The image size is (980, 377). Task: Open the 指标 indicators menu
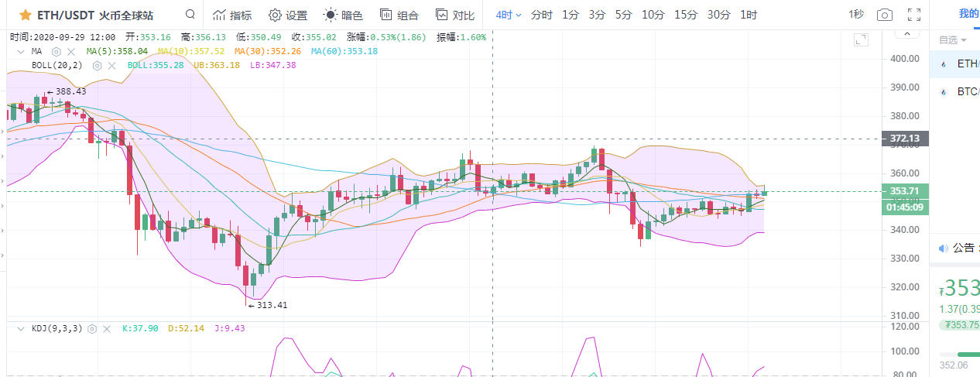tap(231, 15)
